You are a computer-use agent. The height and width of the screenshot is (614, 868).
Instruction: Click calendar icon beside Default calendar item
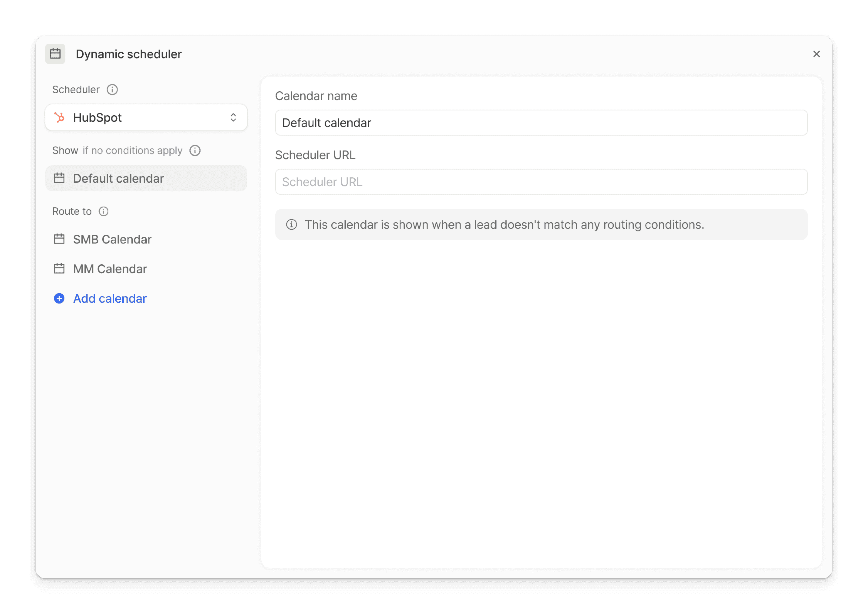pyautogui.click(x=59, y=179)
